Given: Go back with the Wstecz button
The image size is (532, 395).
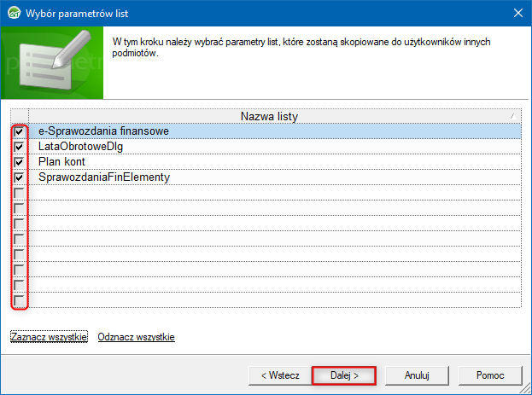Looking at the screenshot, I should click(280, 375).
